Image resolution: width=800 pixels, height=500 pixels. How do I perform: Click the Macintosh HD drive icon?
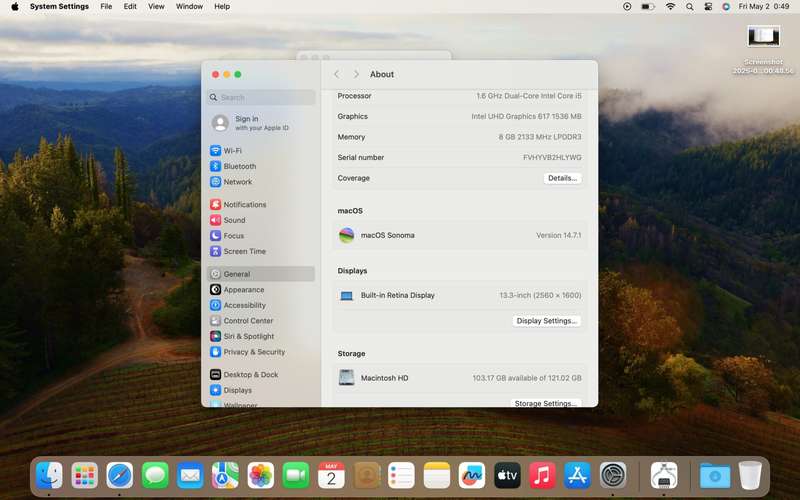coord(346,378)
